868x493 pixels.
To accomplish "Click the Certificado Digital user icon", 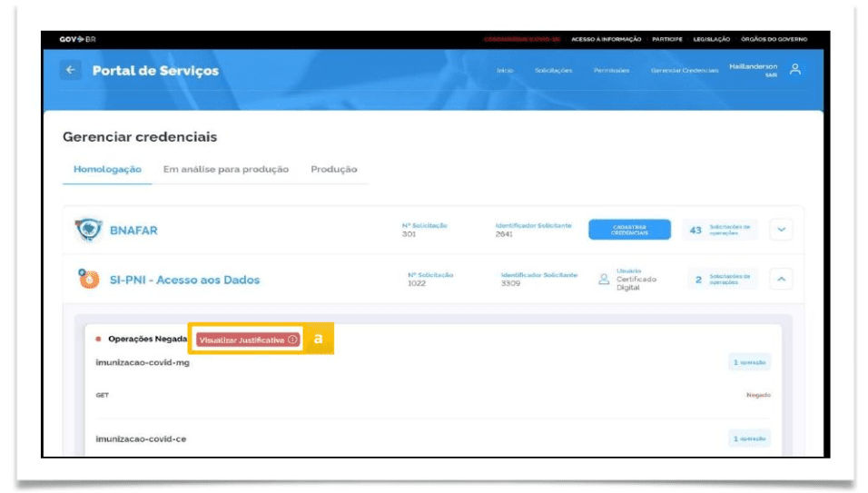I will [x=604, y=280].
